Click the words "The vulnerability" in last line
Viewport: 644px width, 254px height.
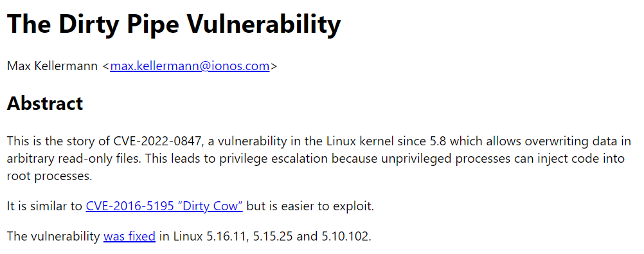[x=53, y=237]
